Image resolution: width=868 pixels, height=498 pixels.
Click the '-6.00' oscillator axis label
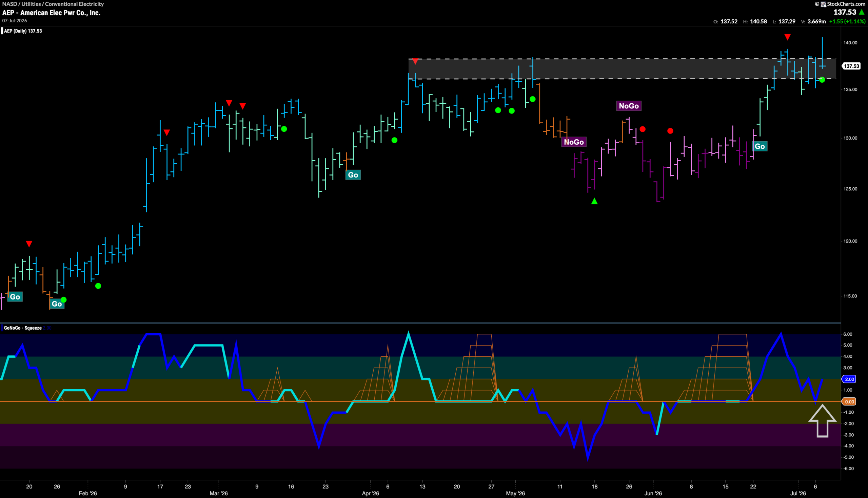click(848, 469)
